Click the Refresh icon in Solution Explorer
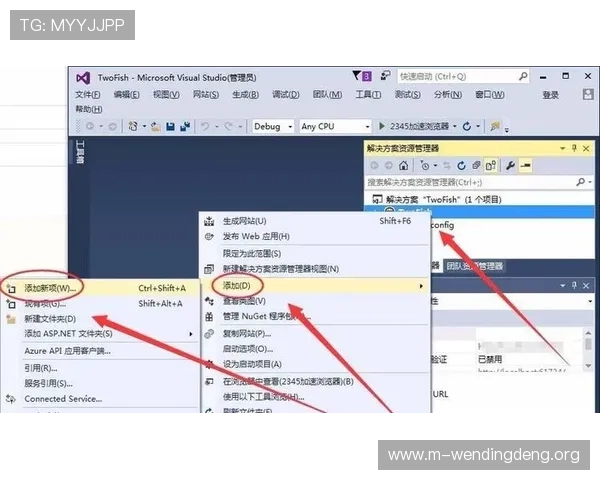600x480 pixels. [461, 166]
